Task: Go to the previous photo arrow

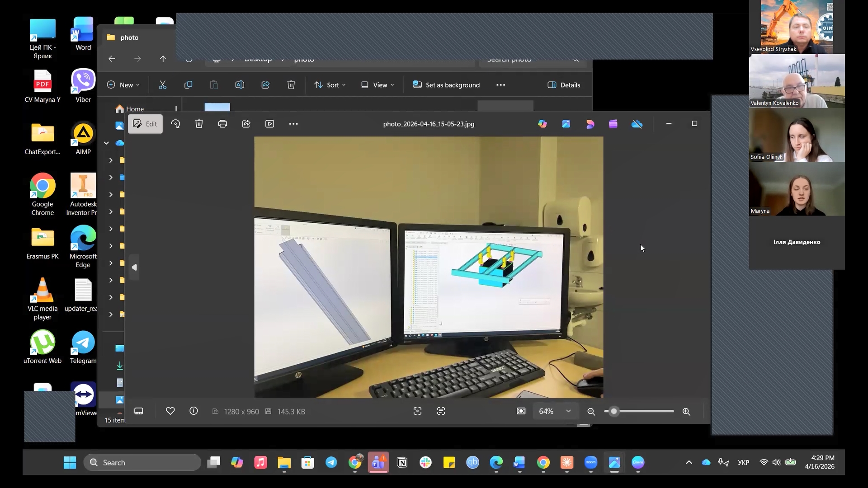Action: click(134, 267)
